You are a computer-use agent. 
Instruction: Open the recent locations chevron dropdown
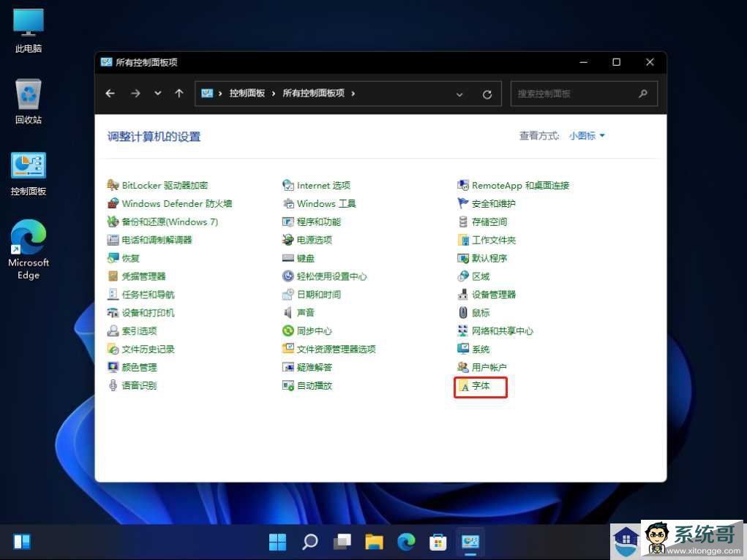pos(158,94)
